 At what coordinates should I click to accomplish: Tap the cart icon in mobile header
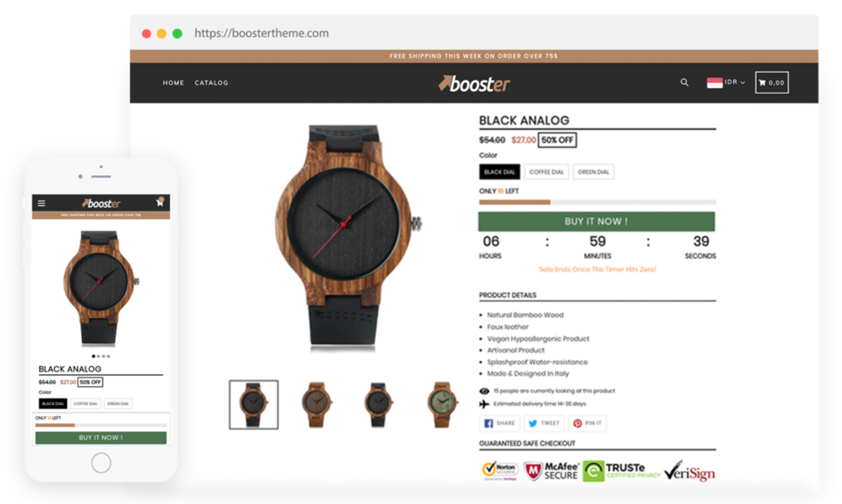pos(159,202)
